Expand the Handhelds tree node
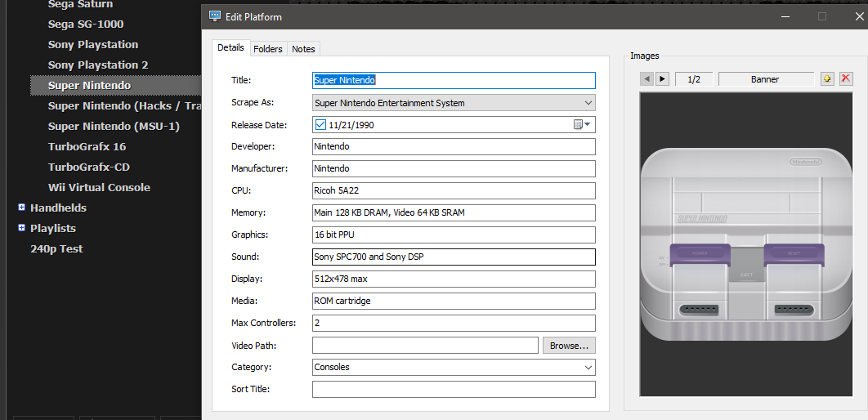Screen dimensions: 868x420 (21, 208)
